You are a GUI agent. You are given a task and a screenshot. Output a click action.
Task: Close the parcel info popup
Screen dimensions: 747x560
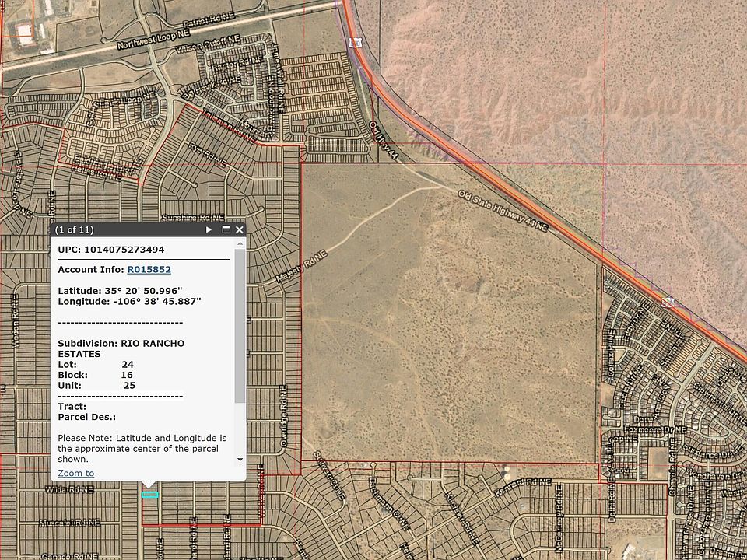[240, 230]
